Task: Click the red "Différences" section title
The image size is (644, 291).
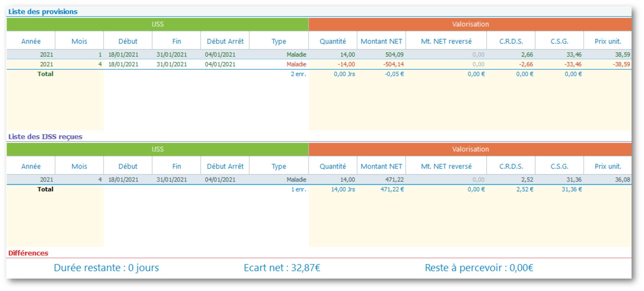Action: click(x=28, y=253)
